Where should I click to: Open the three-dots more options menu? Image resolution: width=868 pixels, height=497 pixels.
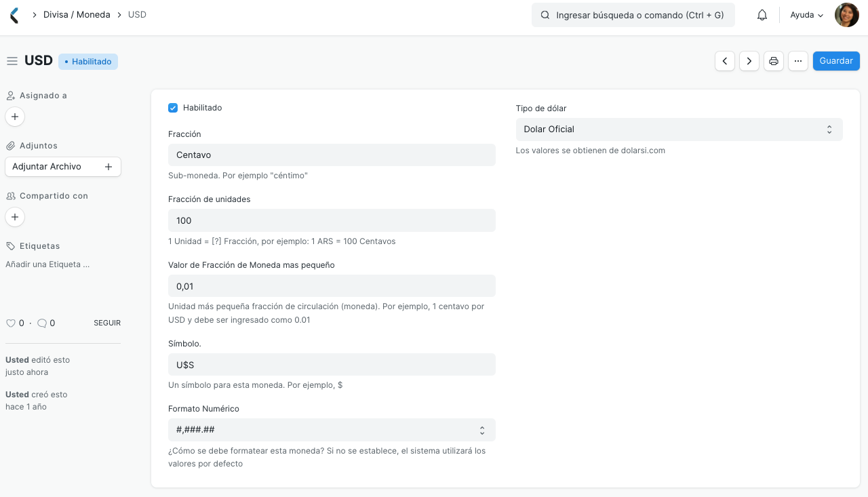click(798, 61)
